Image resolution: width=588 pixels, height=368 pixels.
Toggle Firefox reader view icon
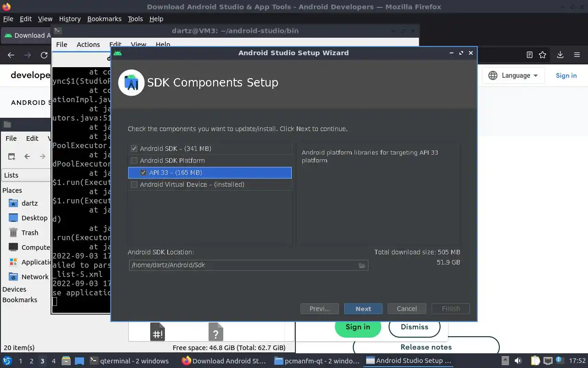click(529, 55)
